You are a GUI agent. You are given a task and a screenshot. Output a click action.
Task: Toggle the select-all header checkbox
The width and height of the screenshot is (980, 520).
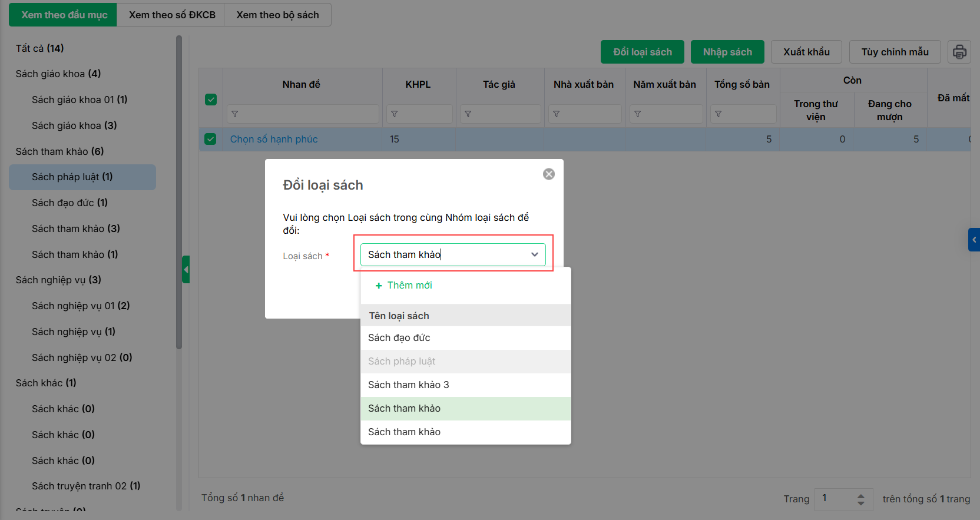211,100
